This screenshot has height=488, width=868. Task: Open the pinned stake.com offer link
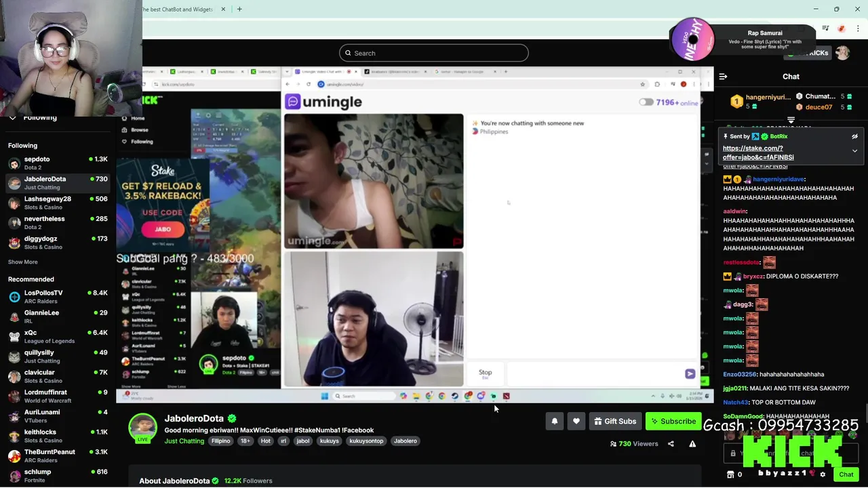(758, 152)
